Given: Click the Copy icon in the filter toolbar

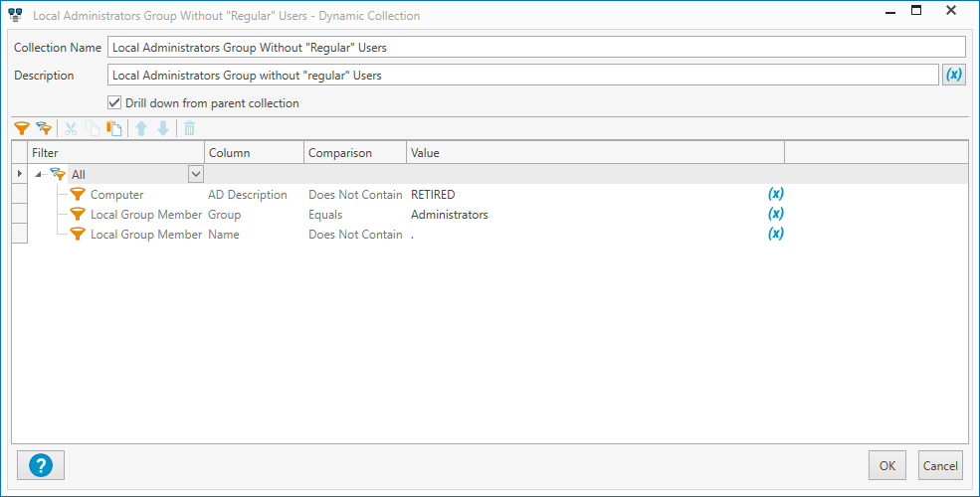Looking at the screenshot, I should [x=93, y=128].
